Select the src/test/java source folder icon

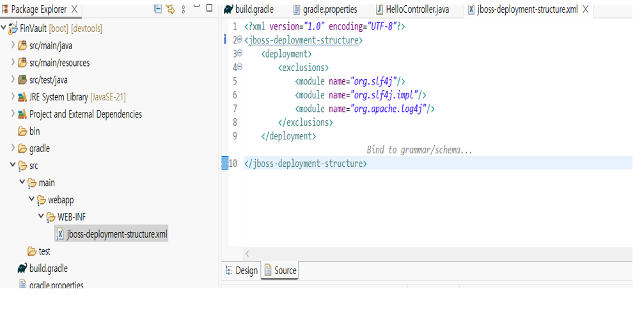coord(22,80)
